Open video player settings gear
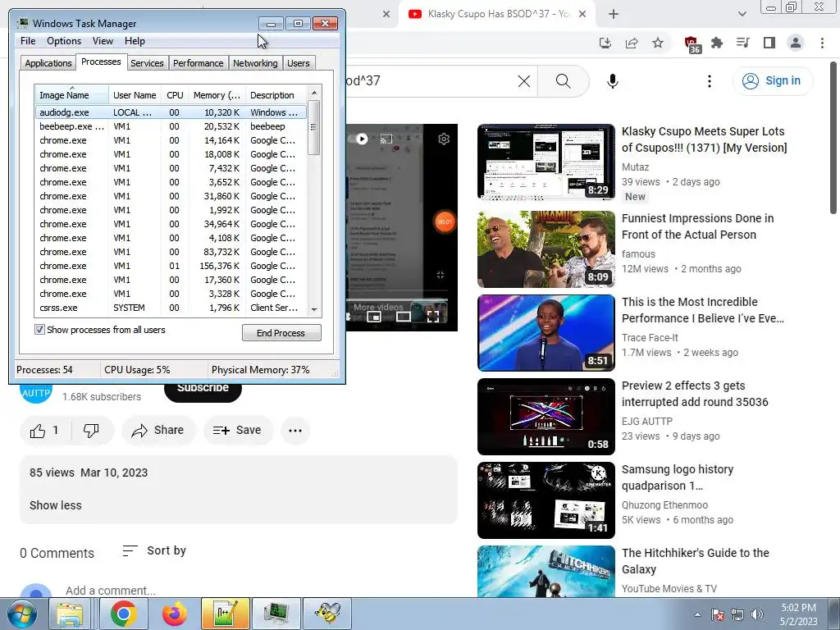 point(444,139)
